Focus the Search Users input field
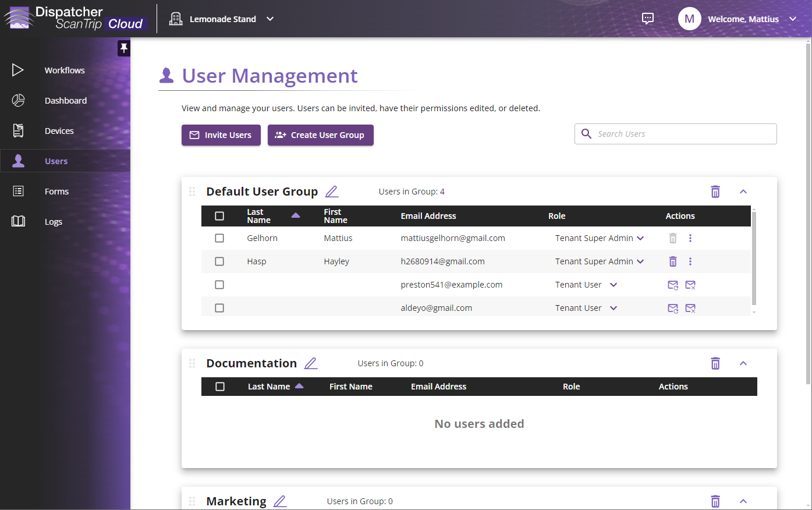The height and width of the screenshot is (510, 812). [x=676, y=134]
